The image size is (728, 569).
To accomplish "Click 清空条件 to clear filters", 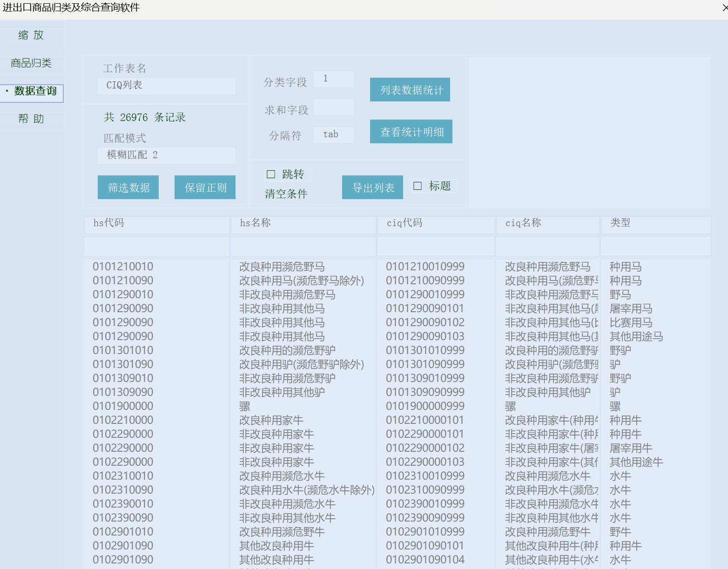I will 286,194.
